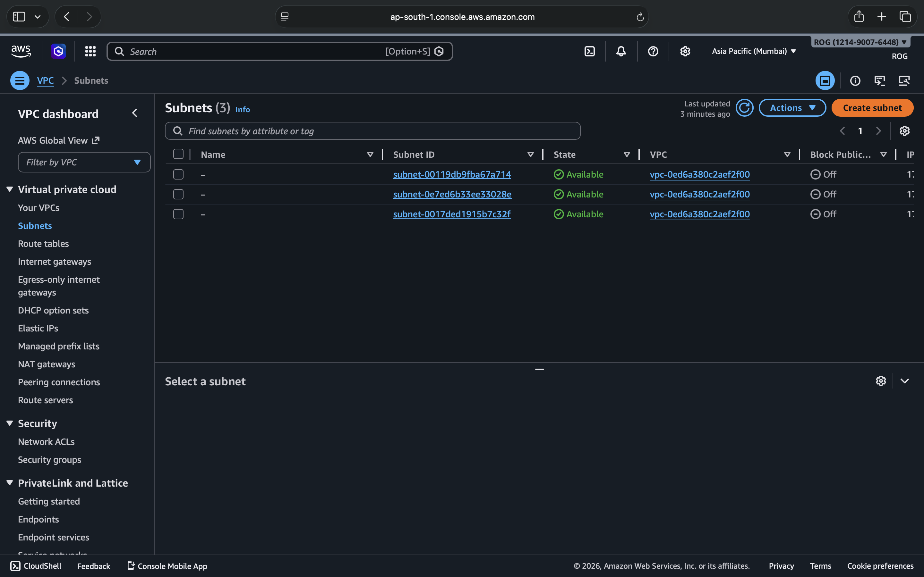Go to Security groups in sidebar
The width and height of the screenshot is (924, 577).
pyautogui.click(x=49, y=459)
